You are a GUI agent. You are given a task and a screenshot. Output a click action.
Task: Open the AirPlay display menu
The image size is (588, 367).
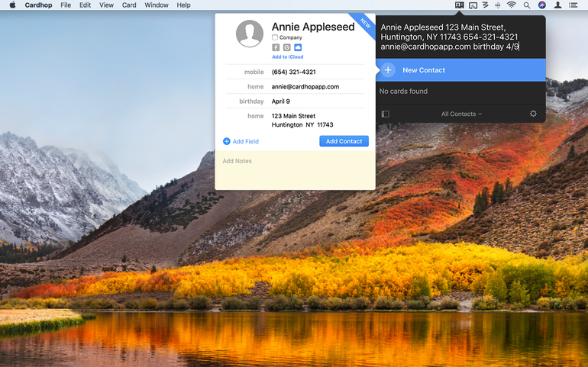(473, 5)
